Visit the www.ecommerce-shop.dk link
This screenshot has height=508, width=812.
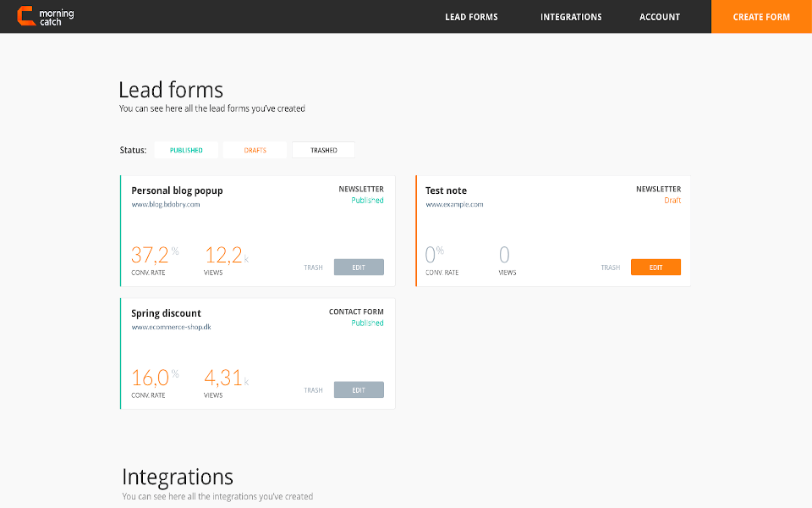pyautogui.click(x=172, y=327)
